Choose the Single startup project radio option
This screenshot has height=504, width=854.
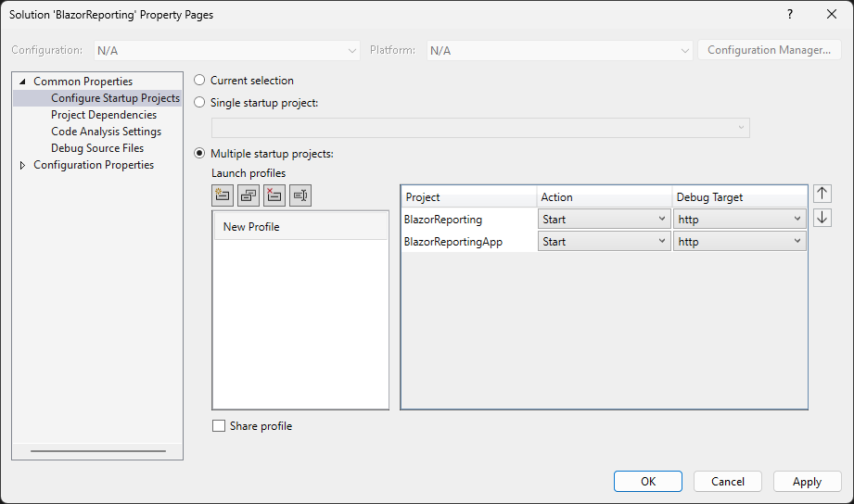(x=199, y=103)
